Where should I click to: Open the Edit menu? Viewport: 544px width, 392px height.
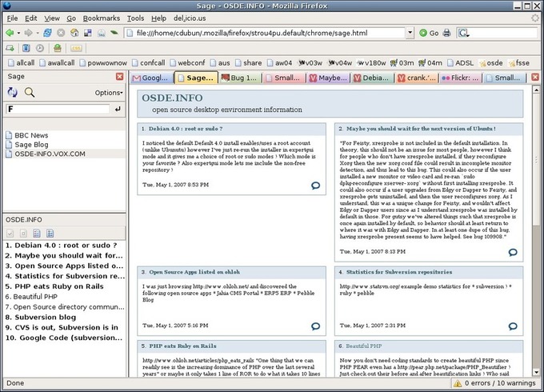pyautogui.click(x=30, y=18)
